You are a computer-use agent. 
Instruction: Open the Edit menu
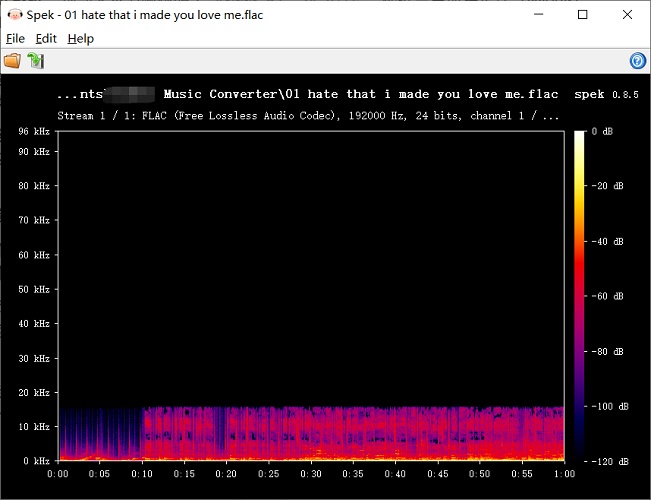click(46, 39)
